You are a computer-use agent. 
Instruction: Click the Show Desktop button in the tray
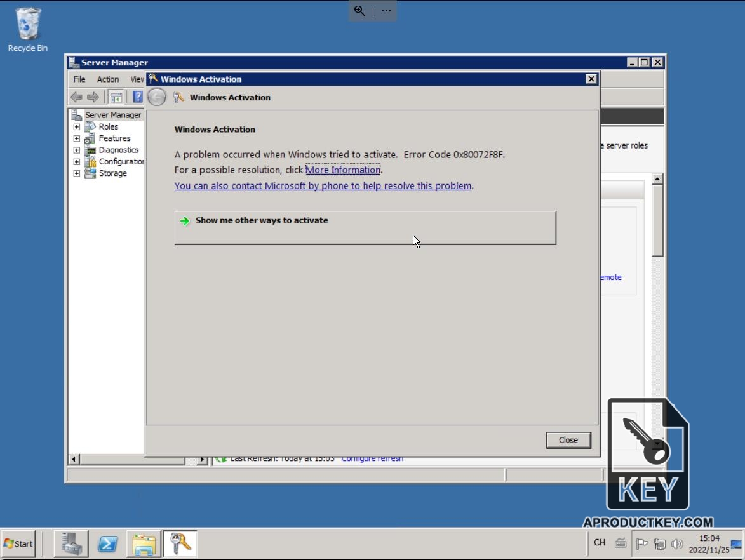737,544
